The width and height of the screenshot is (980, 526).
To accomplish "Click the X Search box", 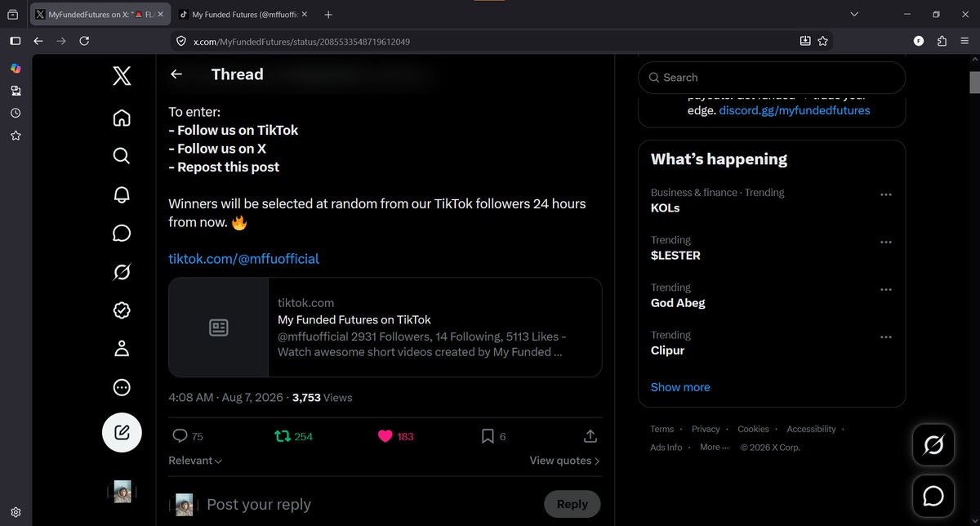I will (x=772, y=78).
